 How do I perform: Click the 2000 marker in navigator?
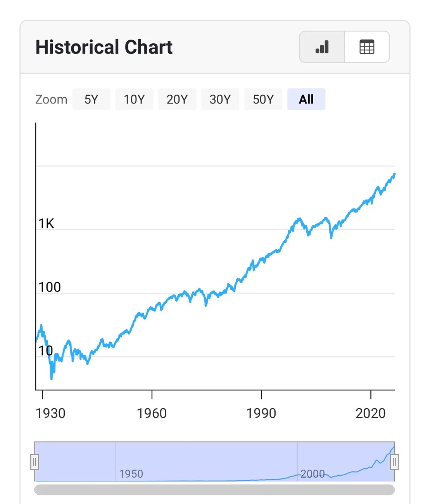tap(313, 474)
